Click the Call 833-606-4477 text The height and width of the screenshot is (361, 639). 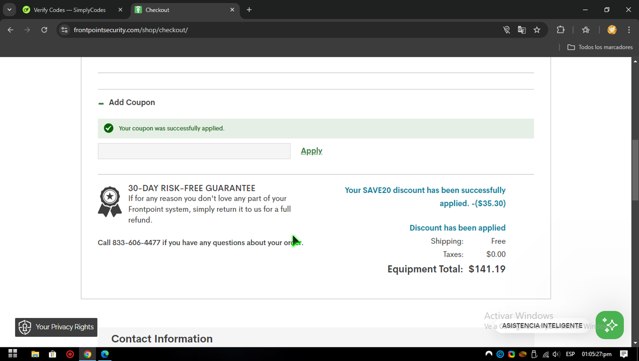point(201,242)
